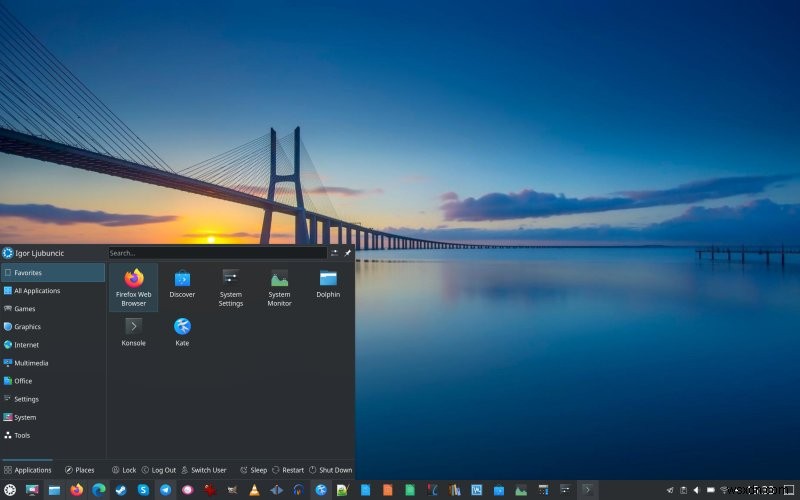Open Audacity headphones icon in taskbar
This screenshot has height=500, width=800.
click(x=299, y=490)
